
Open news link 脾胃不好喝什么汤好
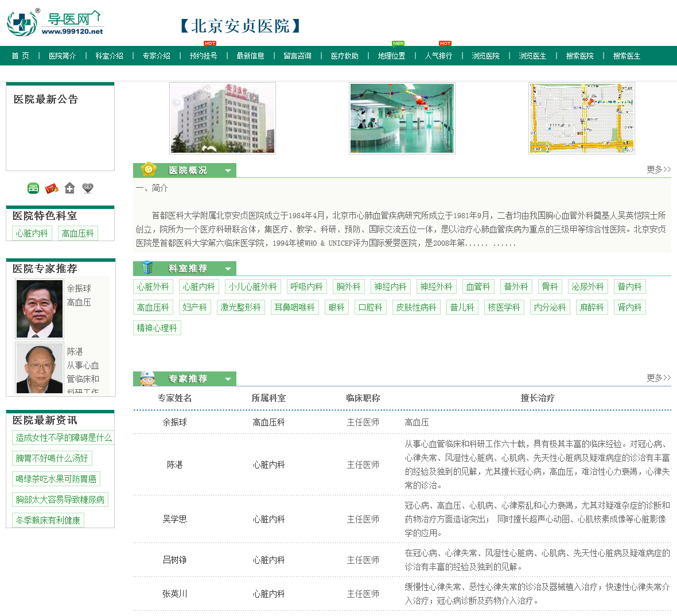pos(52,458)
